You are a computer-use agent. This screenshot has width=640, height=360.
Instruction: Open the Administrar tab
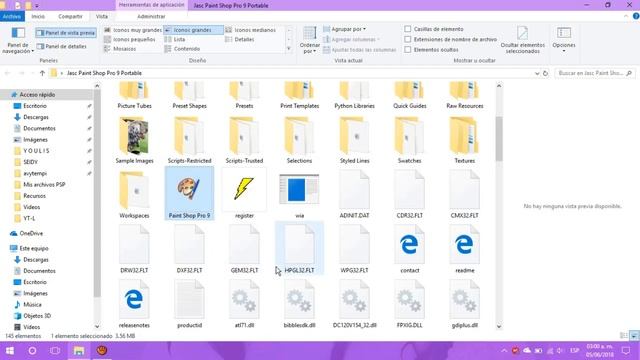click(x=151, y=16)
